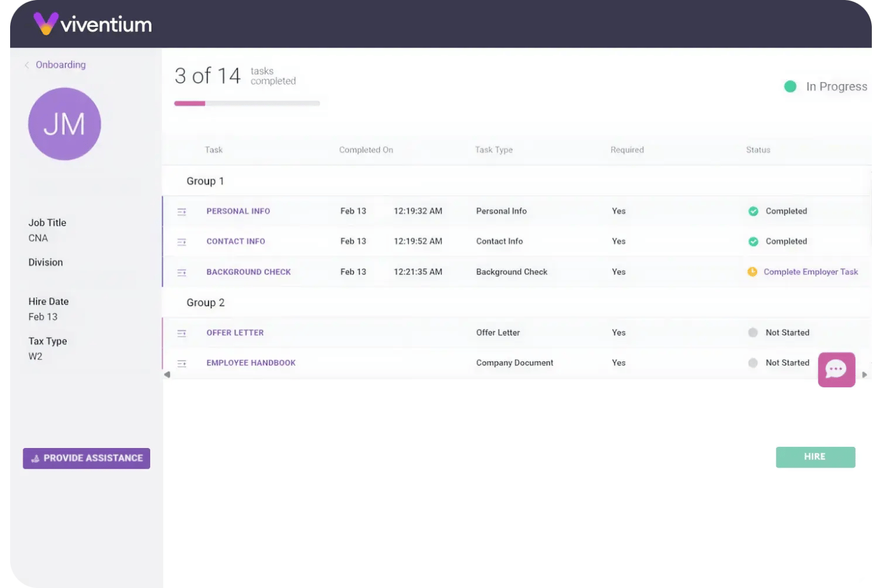Open the pink chat bubble widget
Viewport: 882px width, 588px height.
click(837, 369)
